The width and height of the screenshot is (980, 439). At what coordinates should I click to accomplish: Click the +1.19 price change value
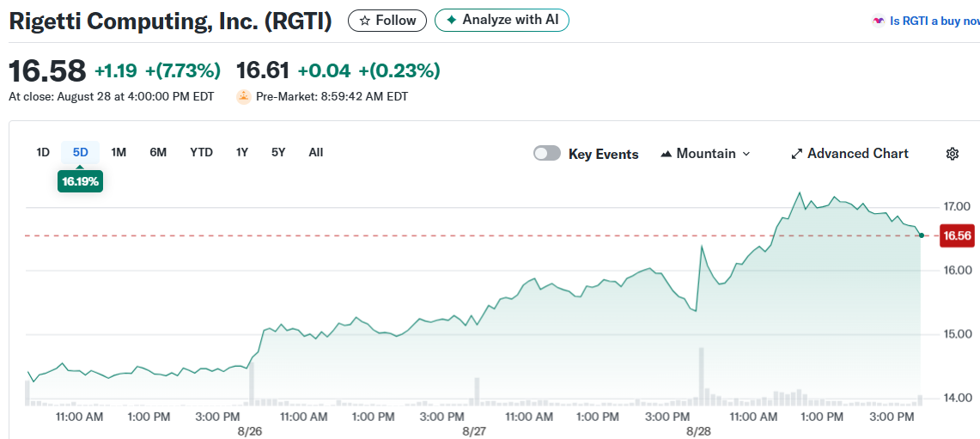[116, 71]
